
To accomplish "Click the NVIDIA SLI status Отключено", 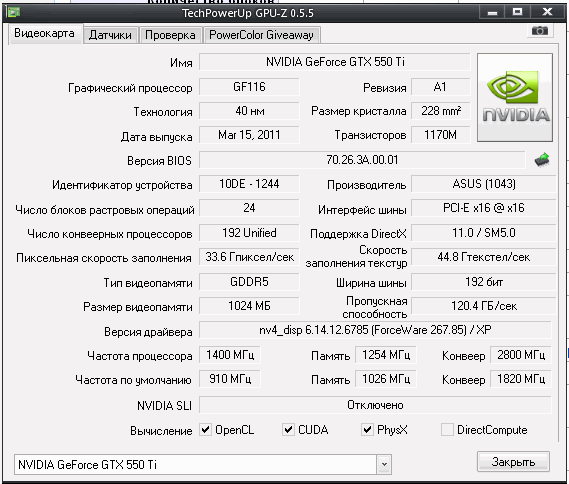I will click(x=375, y=405).
